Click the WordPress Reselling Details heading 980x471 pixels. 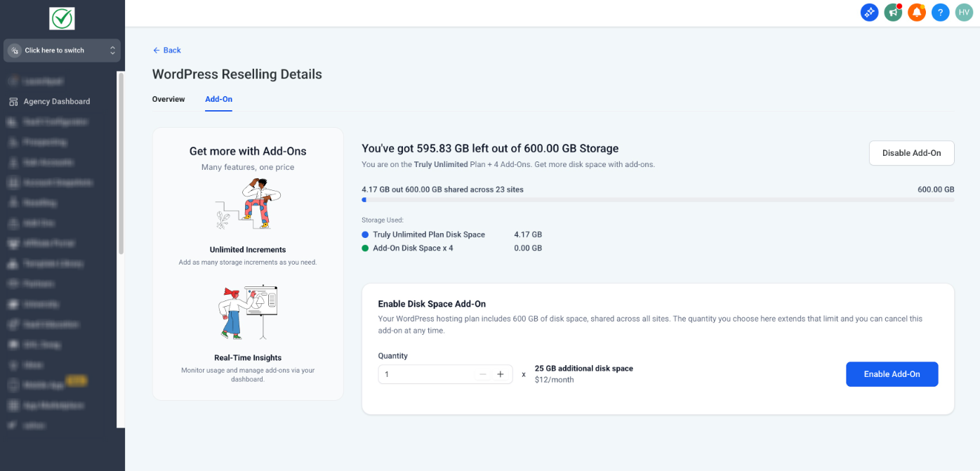pos(237,74)
